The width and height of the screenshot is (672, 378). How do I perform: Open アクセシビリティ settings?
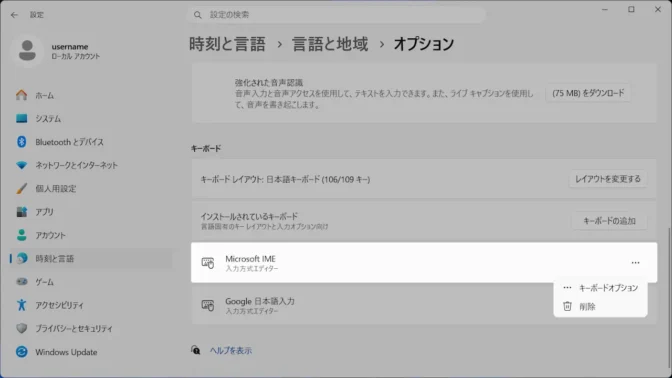pyautogui.click(x=91, y=305)
